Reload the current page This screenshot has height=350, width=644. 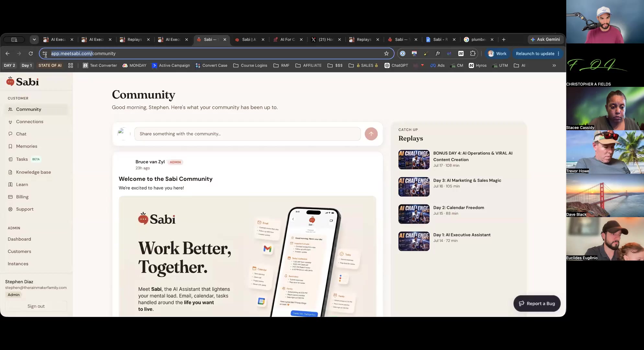pyautogui.click(x=31, y=53)
